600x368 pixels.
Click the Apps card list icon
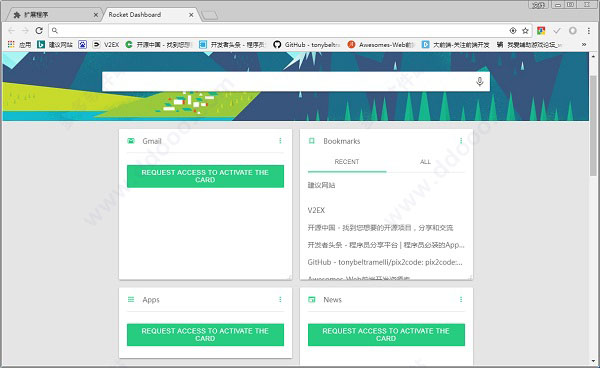[x=131, y=299]
